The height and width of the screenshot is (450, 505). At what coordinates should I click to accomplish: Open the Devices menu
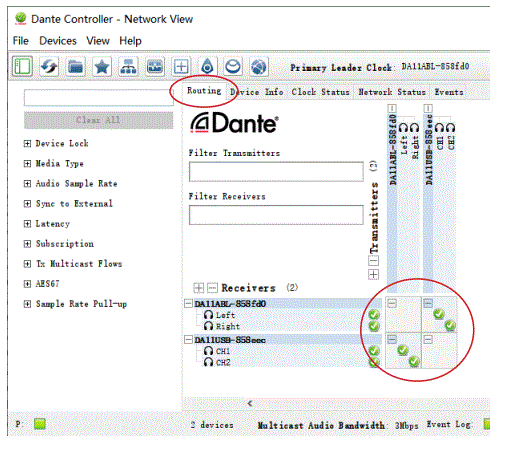click(x=58, y=41)
